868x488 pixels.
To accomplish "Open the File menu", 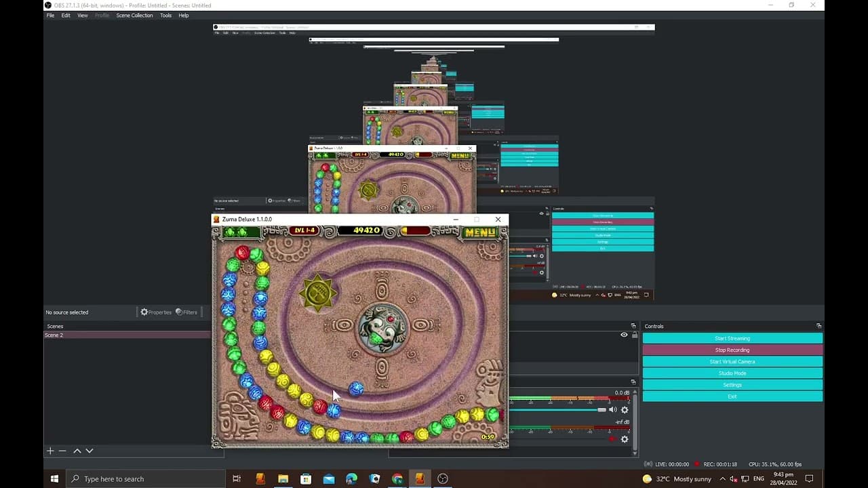I will 50,16.
